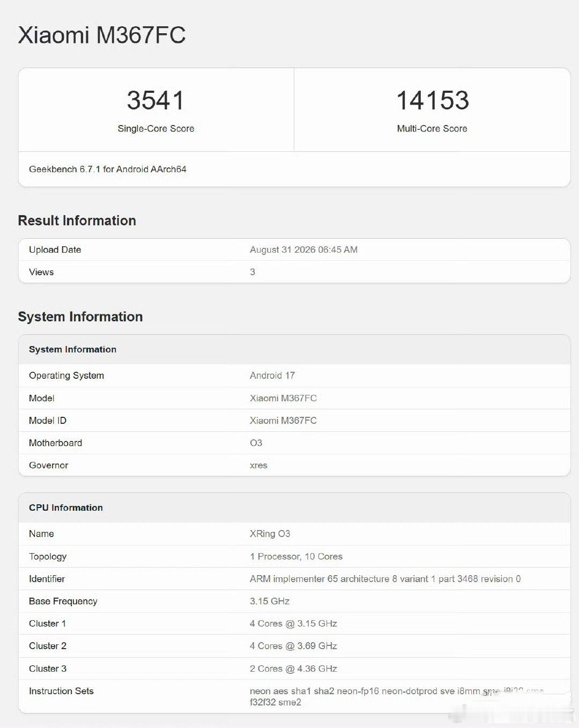Select the Motherboard value O3
The width and height of the screenshot is (579, 728).
[256, 443]
